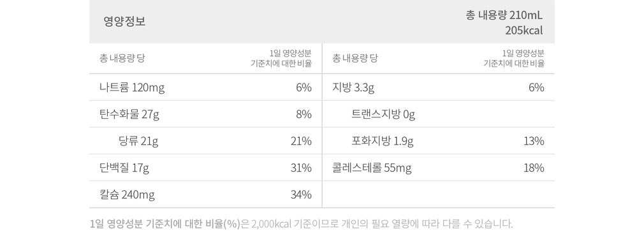The width and height of the screenshot is (644, 231).
Task: Select the 콜레스테롤 55mg row
Action: tap(372, 168)
